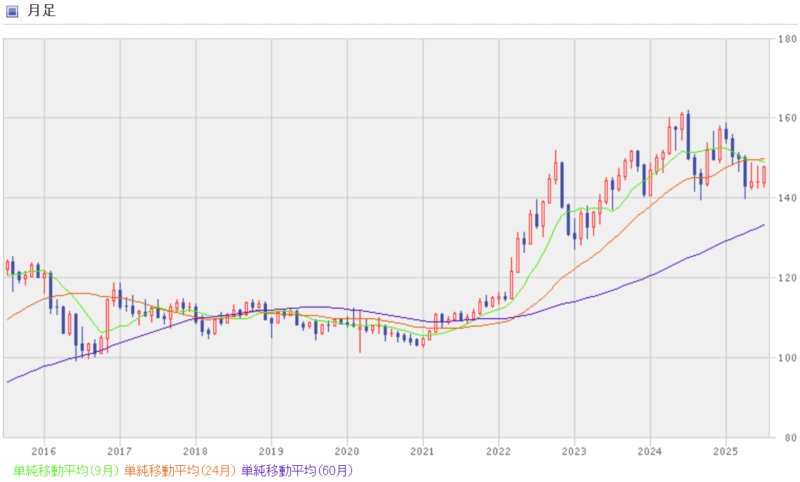
Task: Click the blue square icon beside 月足
Action: pos(12,11)
